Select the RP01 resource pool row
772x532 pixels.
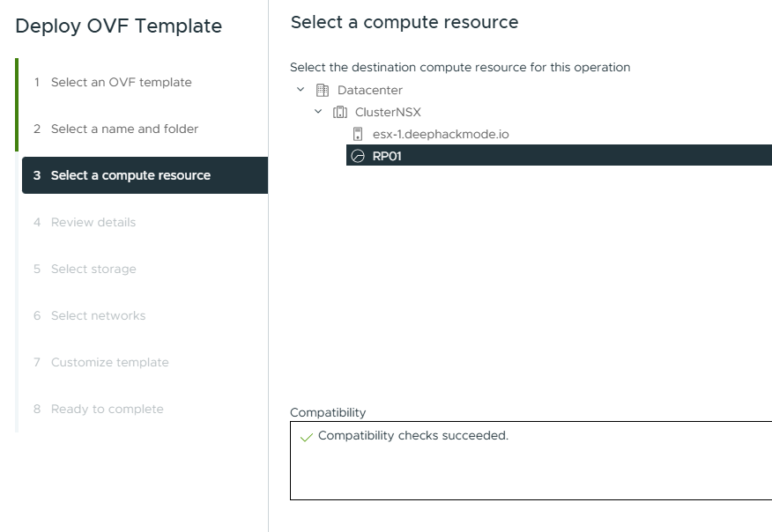[x=559, y=156]
